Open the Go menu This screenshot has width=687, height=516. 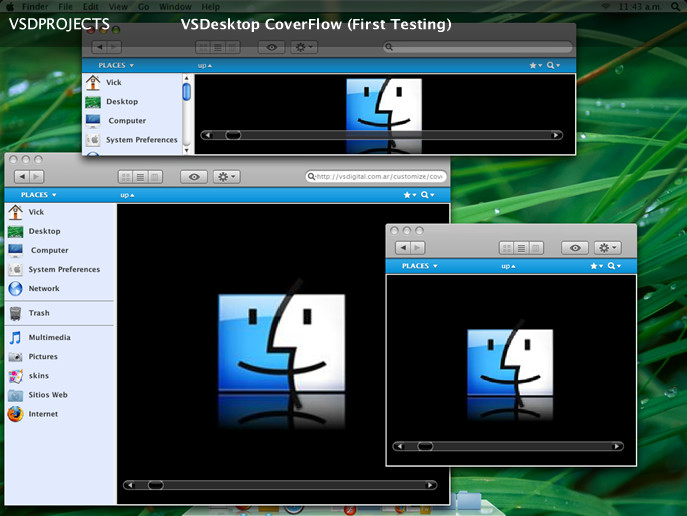(x=143, y=7)
